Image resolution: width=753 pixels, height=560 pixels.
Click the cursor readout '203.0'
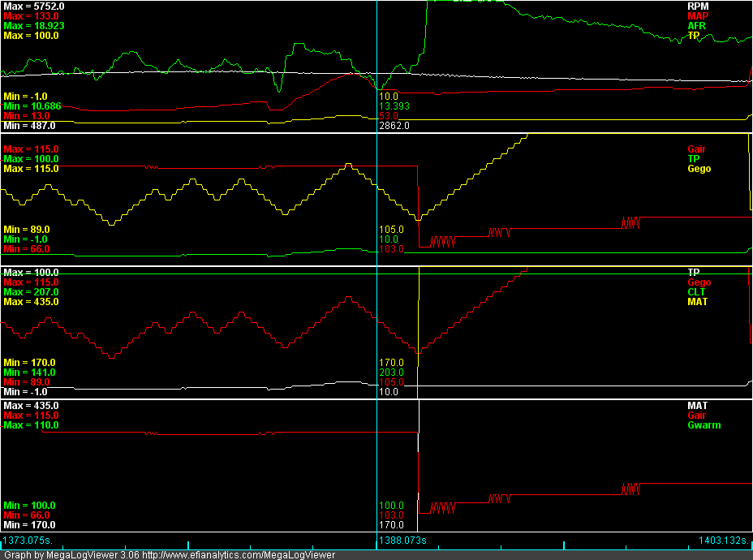[x=391, y=373]
